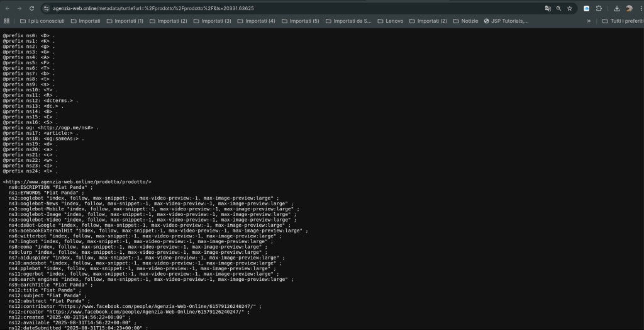Bookmark this page with the star icon
644x330 pixels.
[x=569, y=9]
